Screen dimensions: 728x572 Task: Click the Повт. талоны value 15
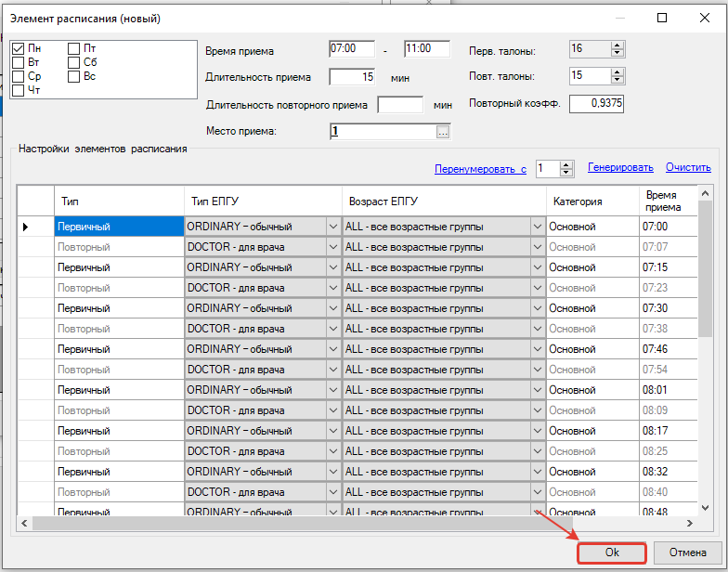[x=590, y=76]
